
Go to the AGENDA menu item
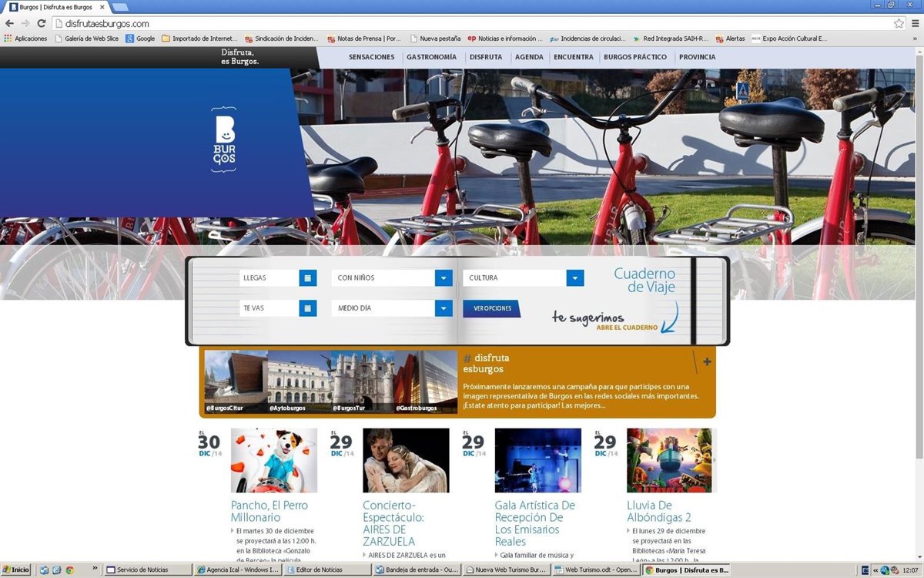pyautogui.click(x=529, y=57)
